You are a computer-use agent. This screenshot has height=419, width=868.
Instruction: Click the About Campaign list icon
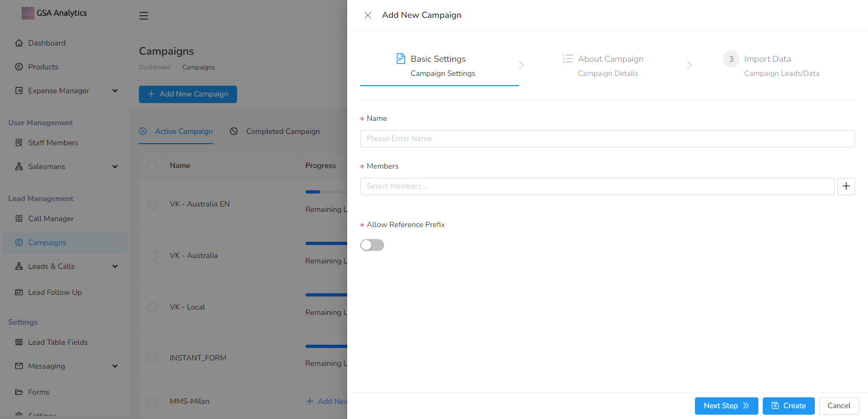(568, 59)
